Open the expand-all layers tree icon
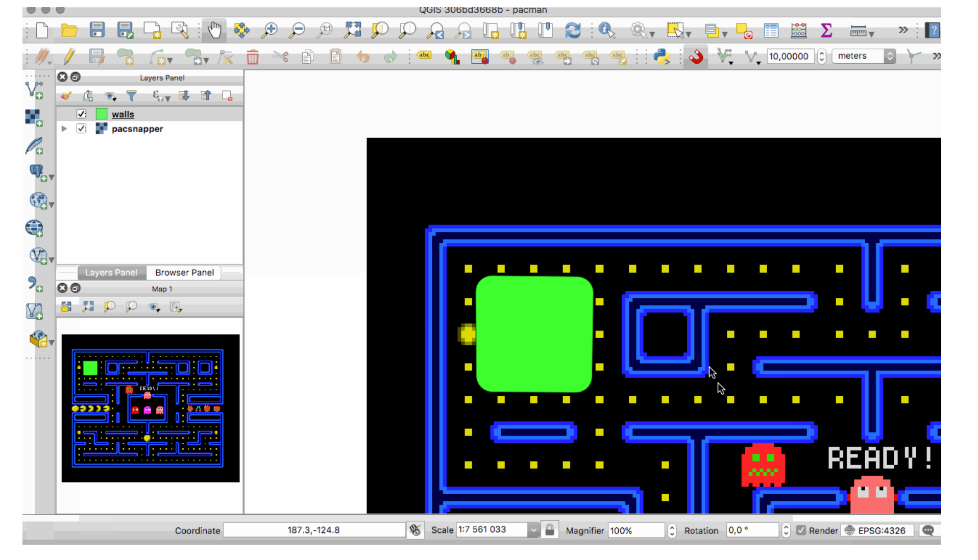The image size is (978, 560). tap(184, 95)
